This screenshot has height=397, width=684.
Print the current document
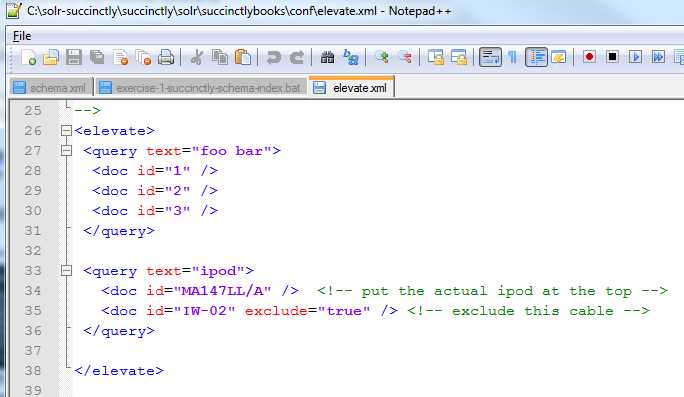coord(166,58)
